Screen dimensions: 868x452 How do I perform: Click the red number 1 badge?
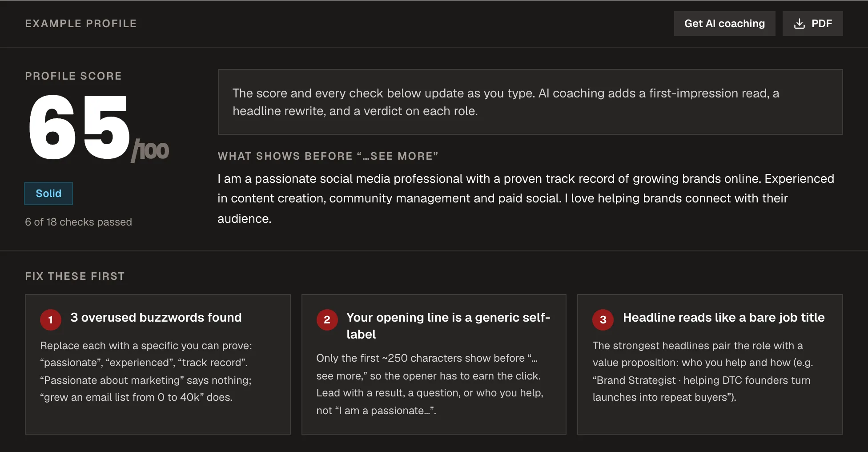tap(51, 319)
